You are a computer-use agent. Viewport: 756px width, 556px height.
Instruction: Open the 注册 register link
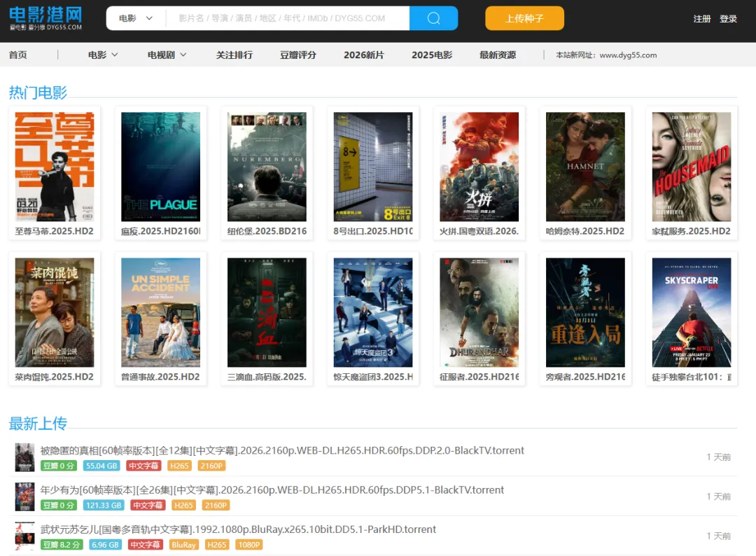tap(702, 19)
